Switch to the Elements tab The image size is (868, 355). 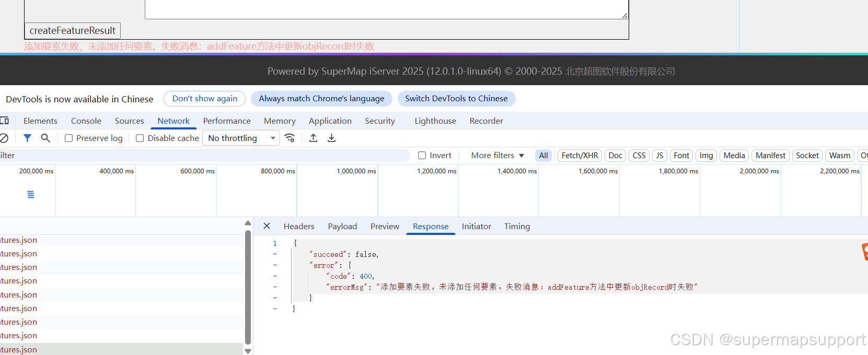(40, 121)
